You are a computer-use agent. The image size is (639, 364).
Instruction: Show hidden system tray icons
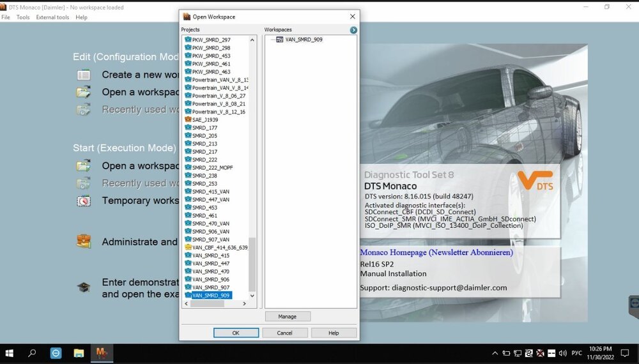pos(495,353)
